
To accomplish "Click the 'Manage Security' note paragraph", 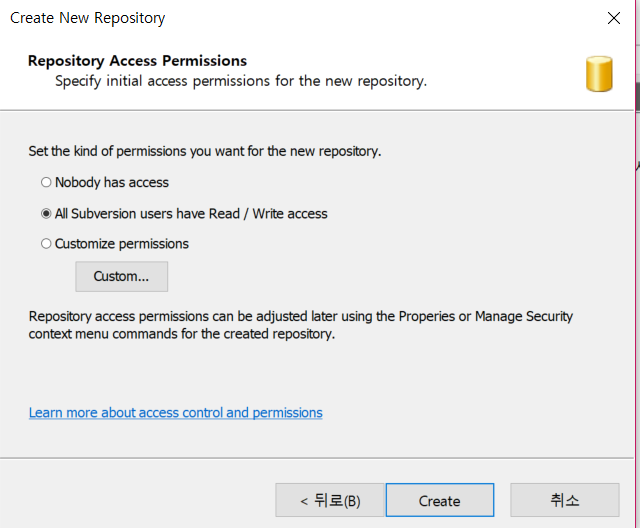I will tap(301, 325).
